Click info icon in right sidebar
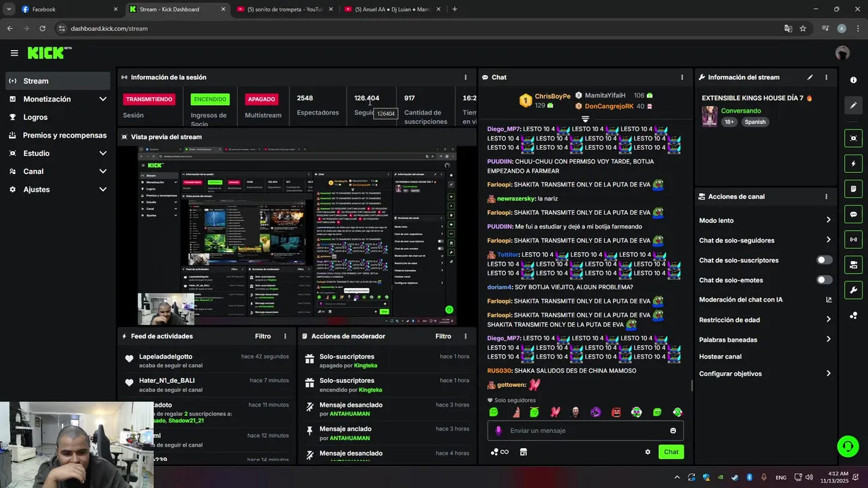The width and height of the screenshot is (868, 488). click(853, 80)
